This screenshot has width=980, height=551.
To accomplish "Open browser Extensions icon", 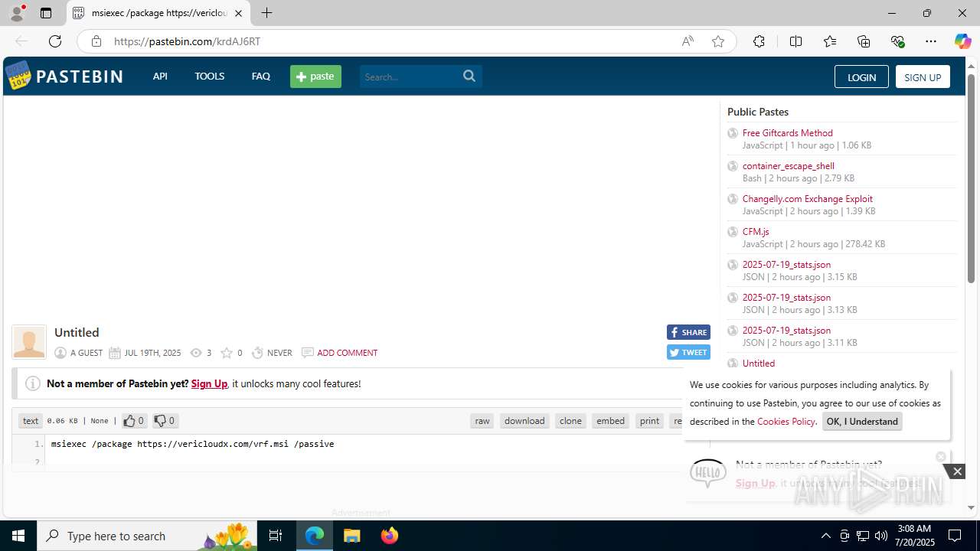I will [759, 41].
